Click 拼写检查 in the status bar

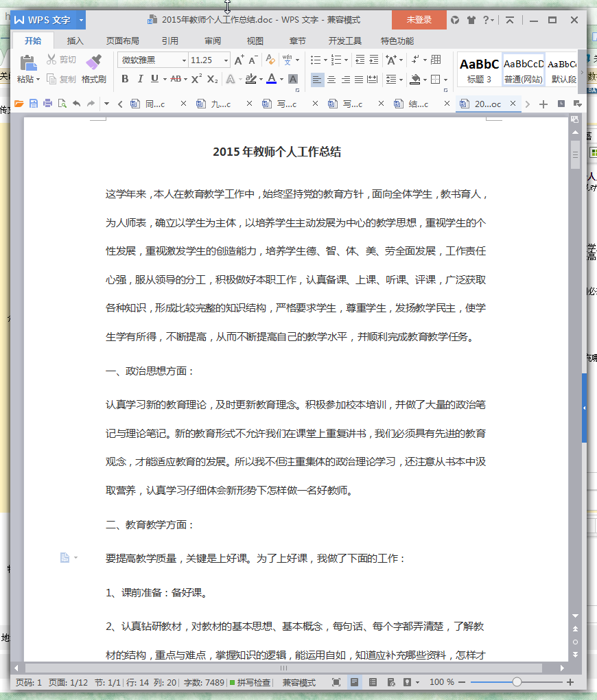[250, 683]
